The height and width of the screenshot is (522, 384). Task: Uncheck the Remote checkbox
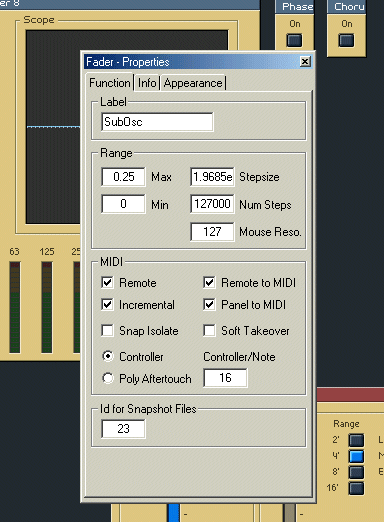click(x=107, y=282)
